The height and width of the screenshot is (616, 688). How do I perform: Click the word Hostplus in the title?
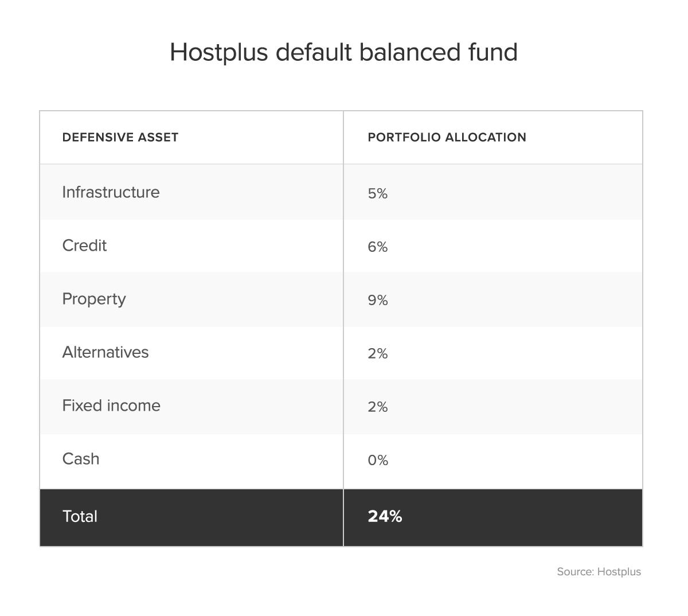218,52
